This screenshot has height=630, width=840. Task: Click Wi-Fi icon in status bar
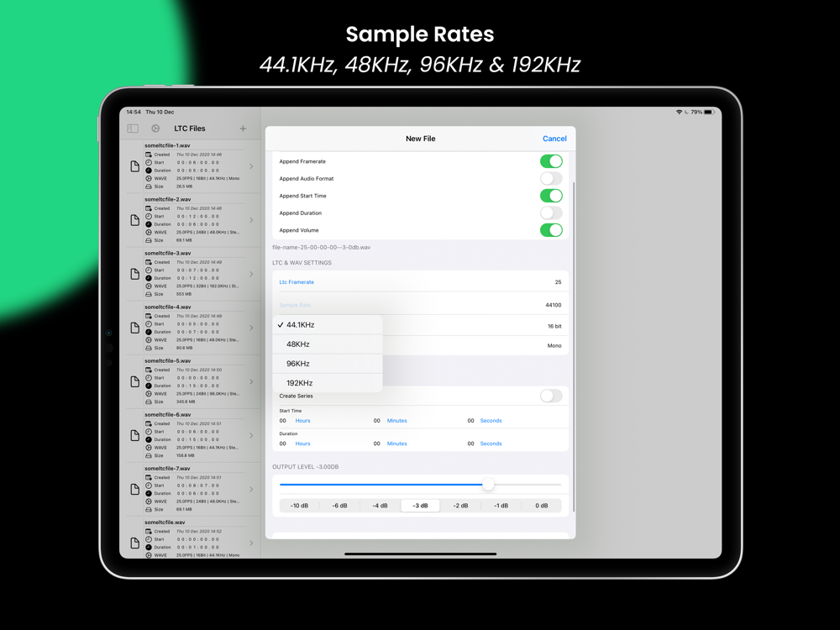680,112
